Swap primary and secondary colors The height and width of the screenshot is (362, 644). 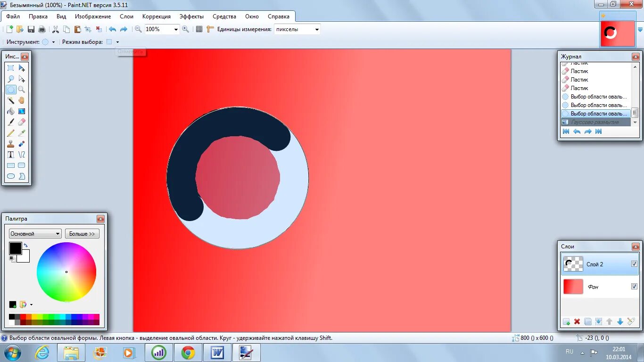point(25,246)
